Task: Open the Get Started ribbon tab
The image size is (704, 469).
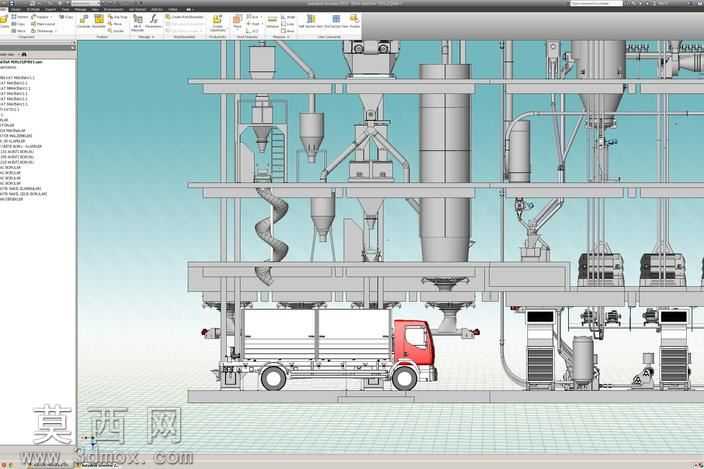Action: pos(137,9)
